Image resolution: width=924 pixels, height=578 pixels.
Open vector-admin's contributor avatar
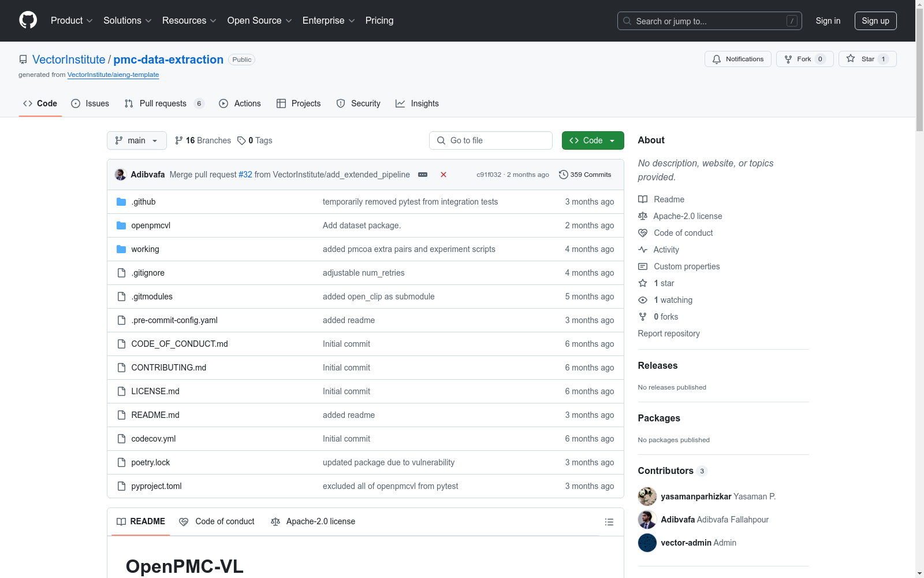pyautogui.click(x=647, y=543)
